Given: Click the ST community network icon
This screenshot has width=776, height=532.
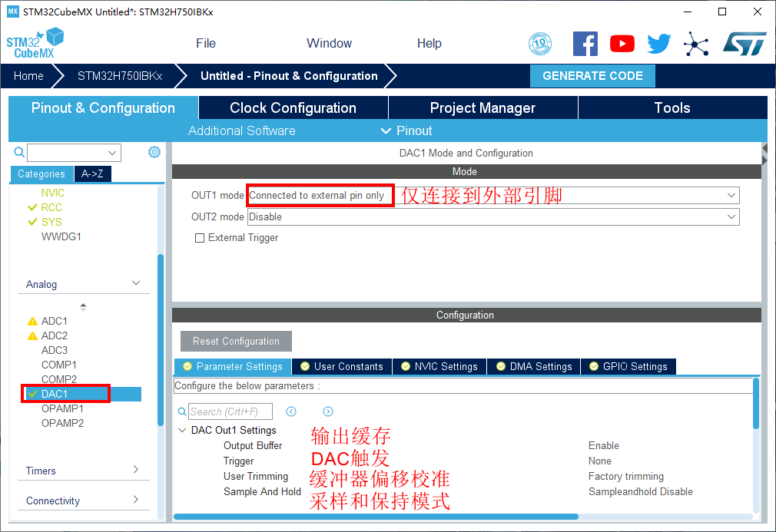Looking at the screenshot, I should [x=696, y=44].
